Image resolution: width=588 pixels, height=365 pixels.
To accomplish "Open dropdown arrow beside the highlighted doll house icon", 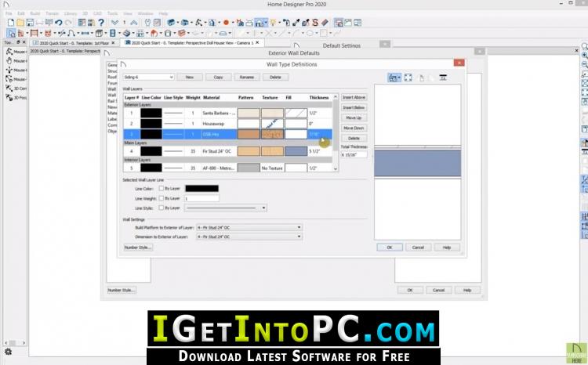I will coord(266,23).
